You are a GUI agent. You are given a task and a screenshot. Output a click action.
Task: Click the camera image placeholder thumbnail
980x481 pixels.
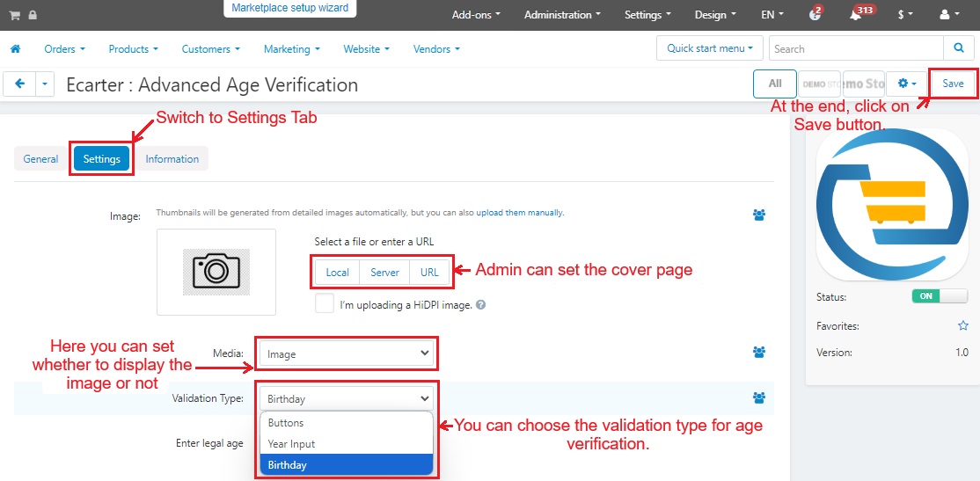[216, 272]
